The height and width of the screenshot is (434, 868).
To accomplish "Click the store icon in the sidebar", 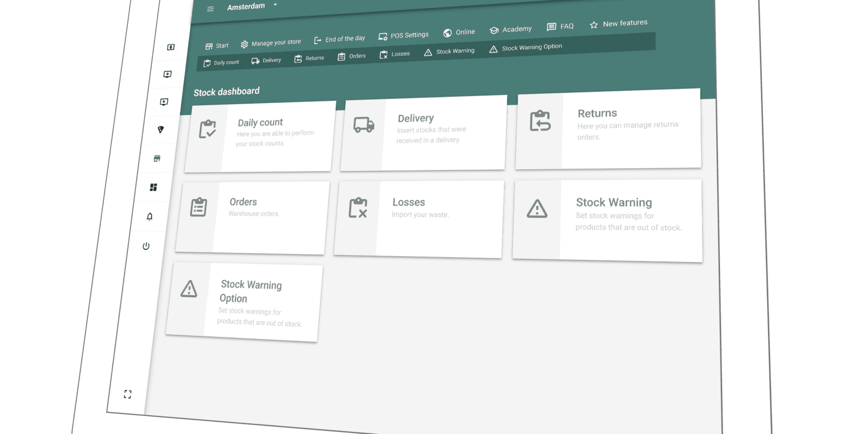I will click(x=157, y=158).
